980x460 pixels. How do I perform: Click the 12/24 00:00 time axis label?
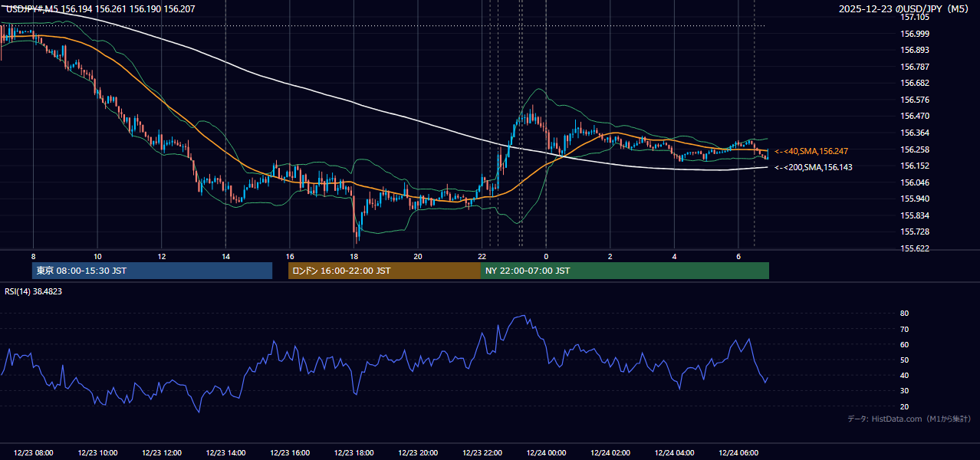(x=546, y=453)
